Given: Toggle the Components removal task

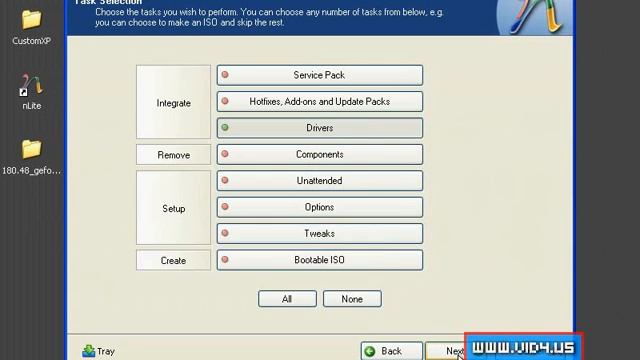Looking at the screenshot, I should coord(320,154).
